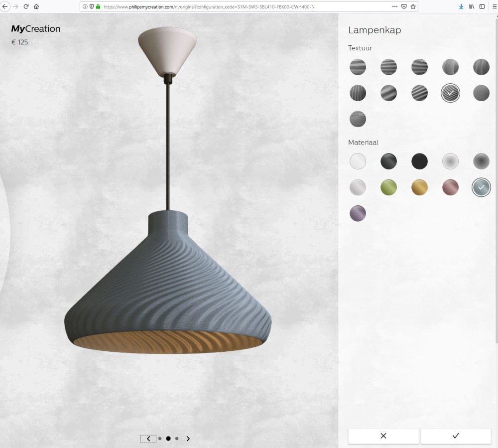Reload the page in the browser
The width and height of the screenshot is (498, 448).
(x=26, y=6)
